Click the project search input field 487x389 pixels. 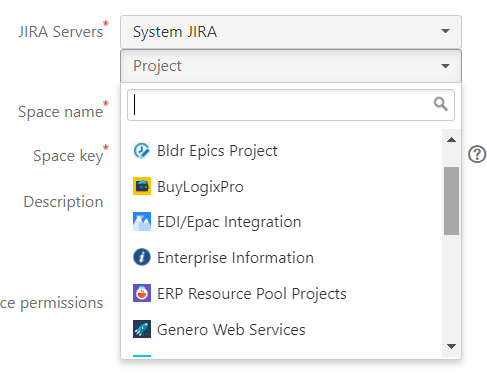point(291,105)
